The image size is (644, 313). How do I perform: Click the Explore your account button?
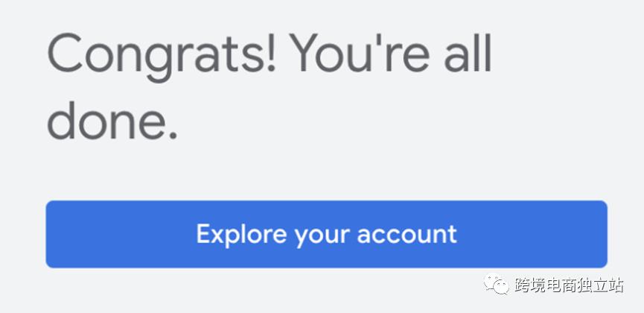[x=326, y=234]
